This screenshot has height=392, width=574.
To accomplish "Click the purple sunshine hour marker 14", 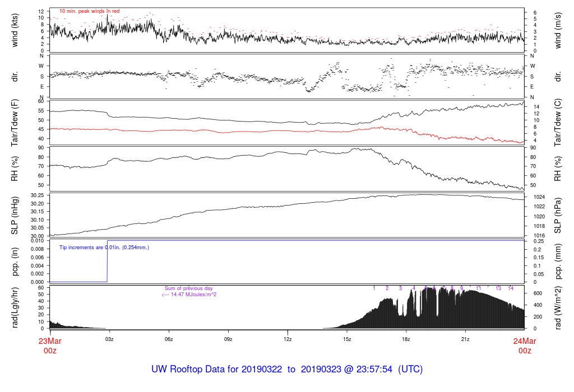I will pyautogui.click(x=511, y=288).
